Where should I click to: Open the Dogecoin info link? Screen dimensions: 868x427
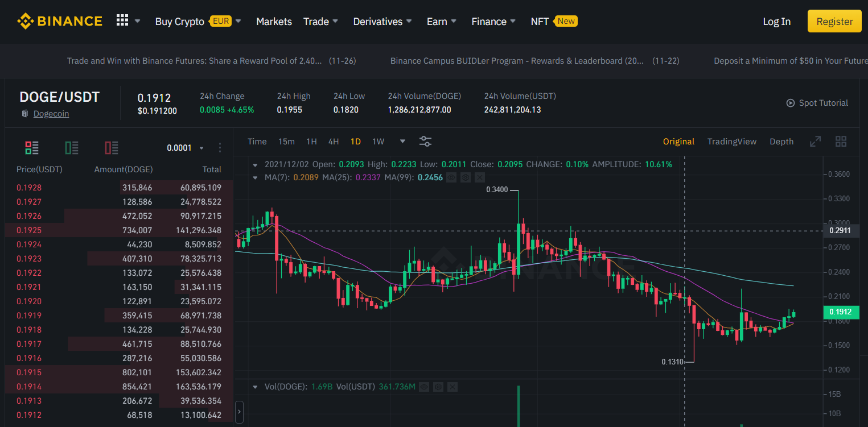pyautogui.click(x=51, y=114)
